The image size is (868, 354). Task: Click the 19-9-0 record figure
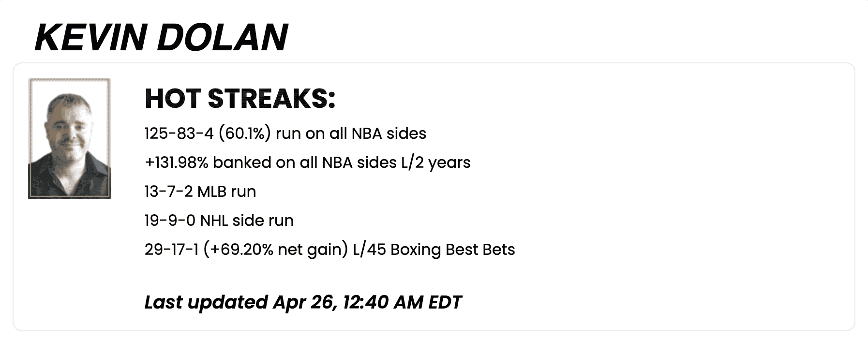coord(170,221)
